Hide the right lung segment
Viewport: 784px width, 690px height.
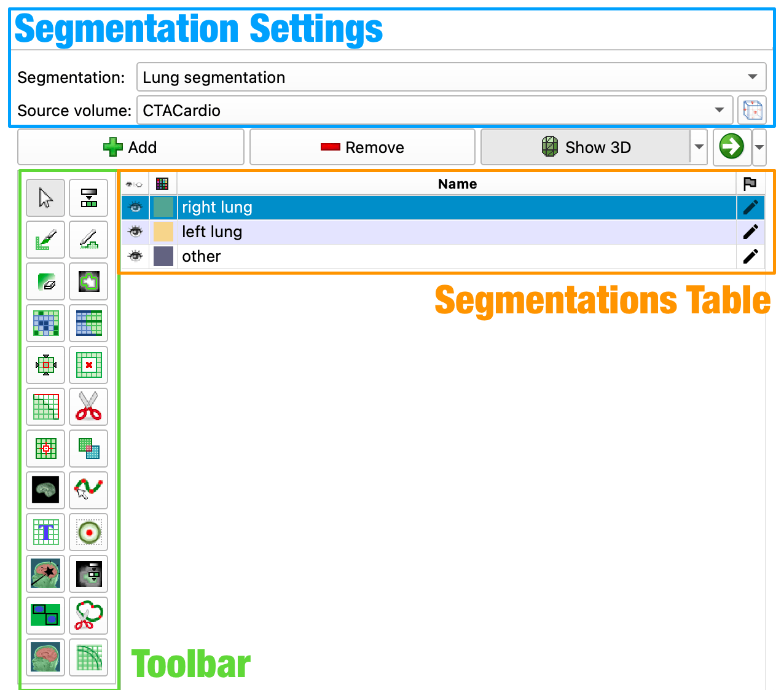point(135,208)
